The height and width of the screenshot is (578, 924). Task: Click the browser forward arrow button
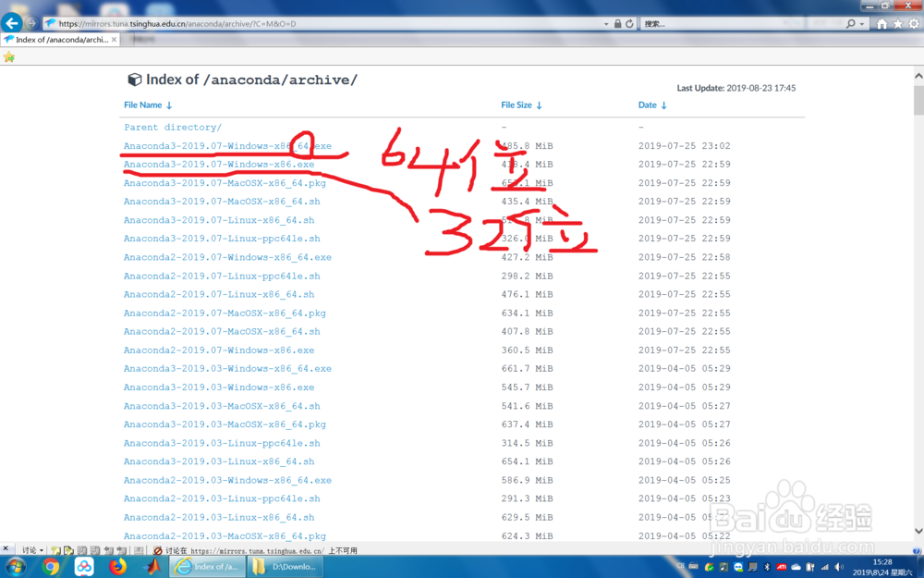pos(31,24)
